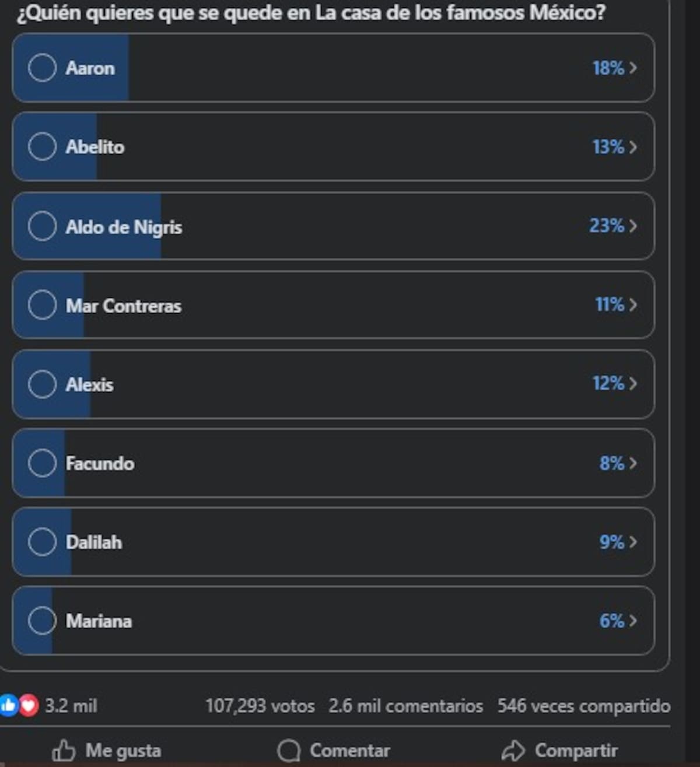This screenshot has height=767, width=700.
Task: Click the blue like reaction emoji
Action: (x=8, y=706)
